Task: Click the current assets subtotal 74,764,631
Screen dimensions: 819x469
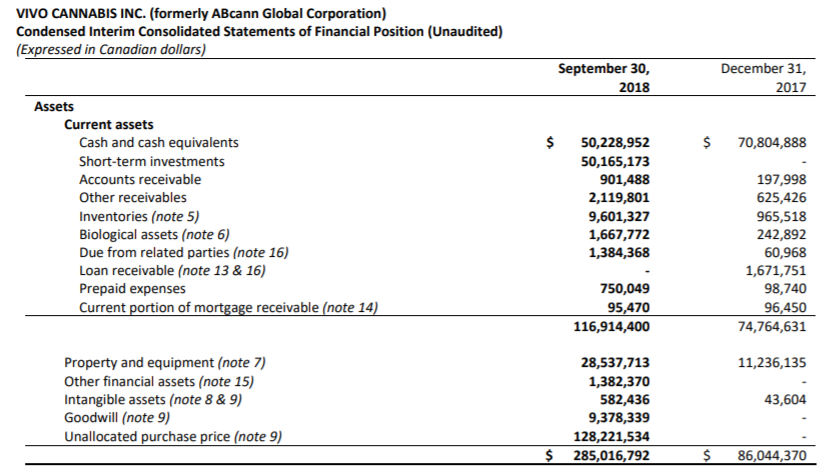Action: pos(771,326)
